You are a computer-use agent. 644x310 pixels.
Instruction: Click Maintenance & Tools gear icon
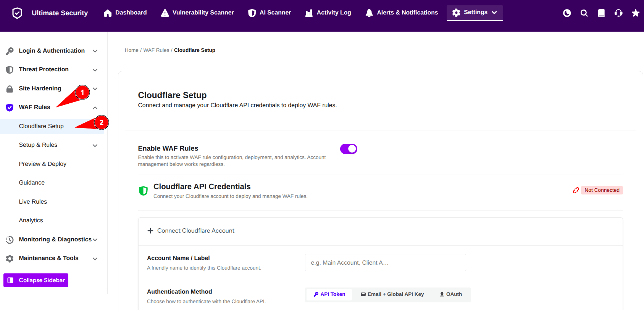10,259
